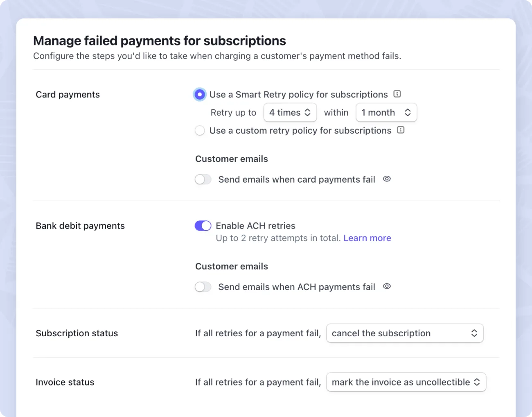Click the 'Send emails when ACH payments fail' label
This screenshot has height=417, width=532.
click(x=297, y=287)
